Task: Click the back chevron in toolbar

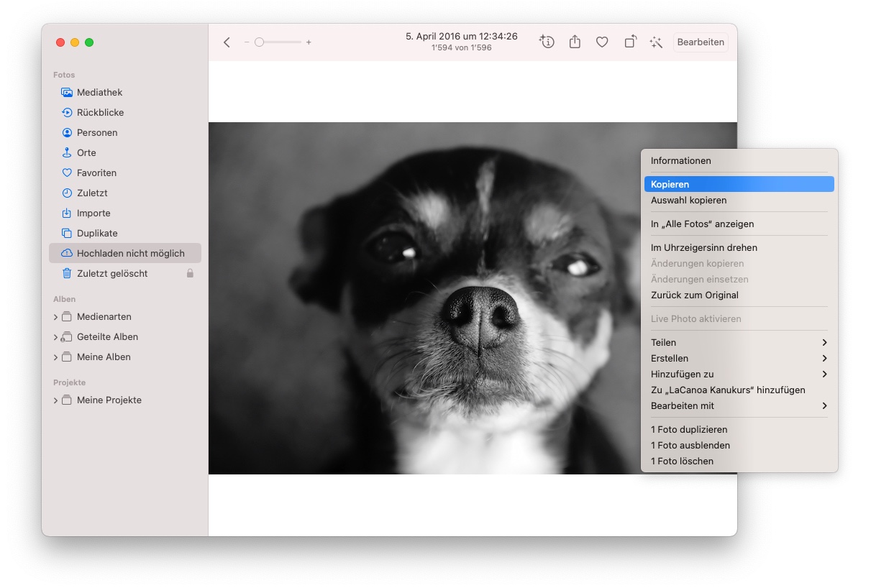Action: 227,42
